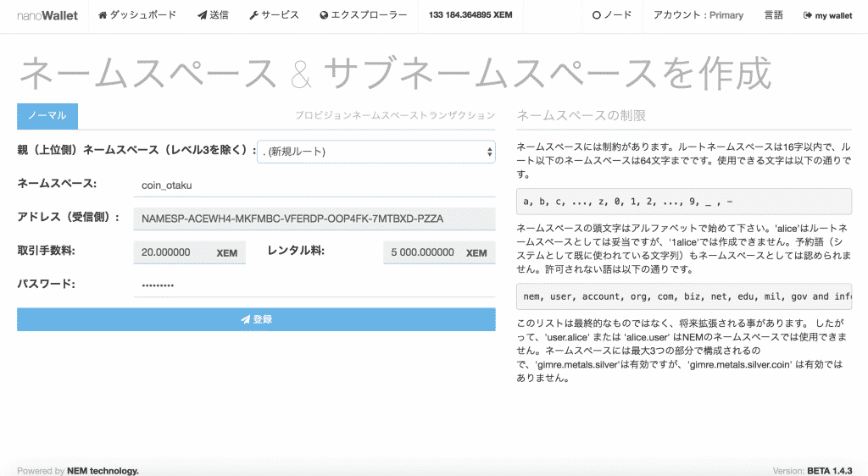Image resolution: width=868 pixels, height=476 pixels.
Task: Click the XEM balance display
Action: [470, 15]
